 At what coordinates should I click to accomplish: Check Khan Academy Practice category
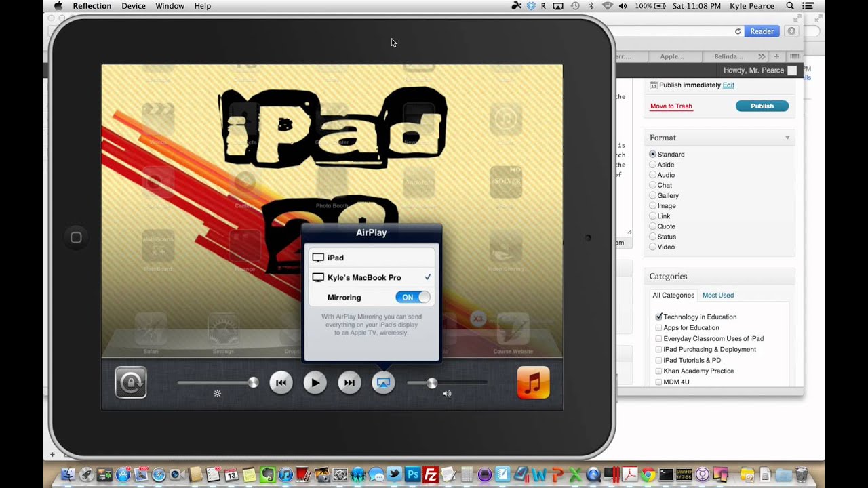coord(658,371)
